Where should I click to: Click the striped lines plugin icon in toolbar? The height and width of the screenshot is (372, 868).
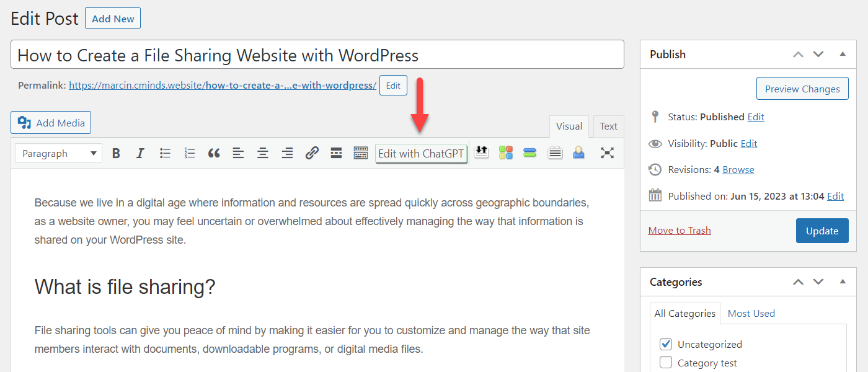555,153
